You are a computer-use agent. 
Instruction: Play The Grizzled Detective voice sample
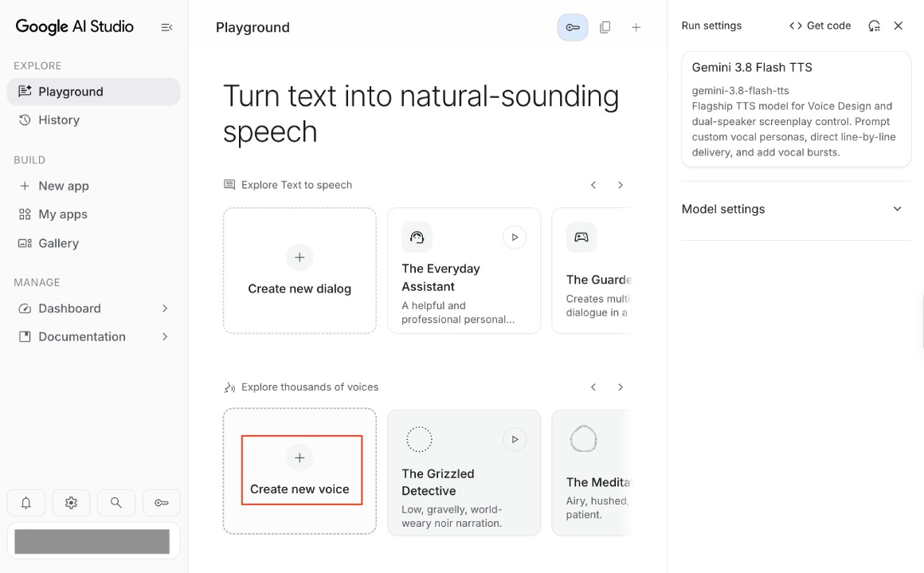coord(515,439)
